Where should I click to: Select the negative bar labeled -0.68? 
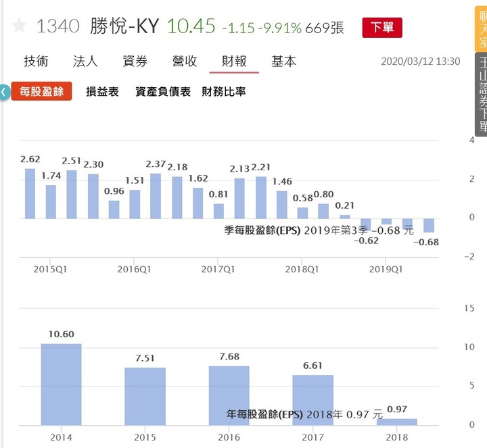point(429,225)
